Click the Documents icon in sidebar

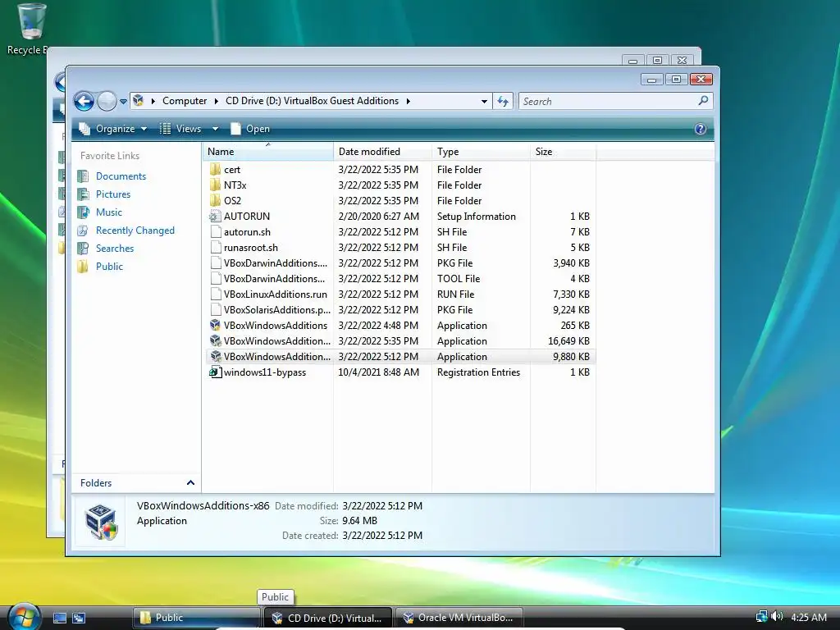tap(83, 176)
